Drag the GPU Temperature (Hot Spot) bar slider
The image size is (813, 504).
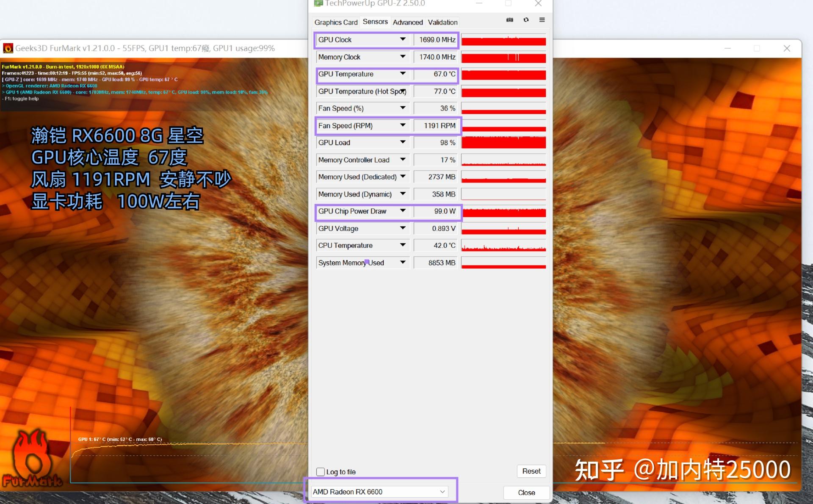[504, 92]
